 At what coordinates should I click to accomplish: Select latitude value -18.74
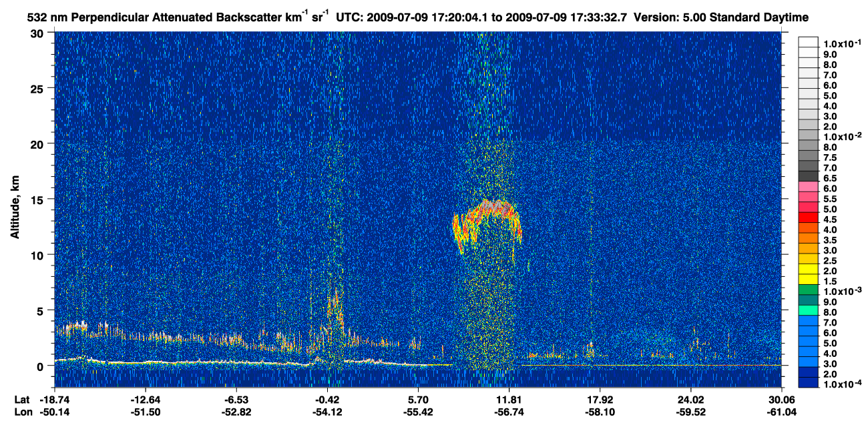click(x=55, y=400)
